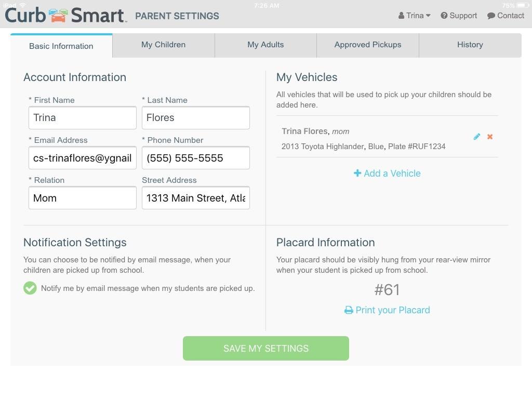Remove vehicle with the orange X icon
The width and height of the screenshot is (532, 399).
pyautogui.click(x=490, y=137)
